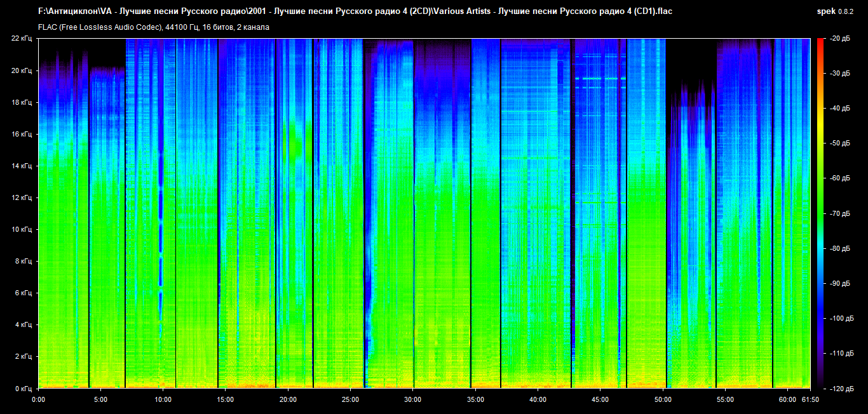Click the 35:00 time axis label

click(x=475, y=400)
